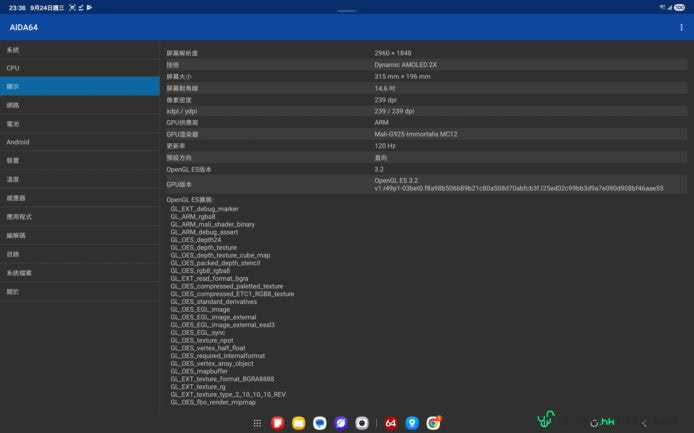
Task: Switch to the AIDA64 taskbar icon
Action: (x=391, y=423)
